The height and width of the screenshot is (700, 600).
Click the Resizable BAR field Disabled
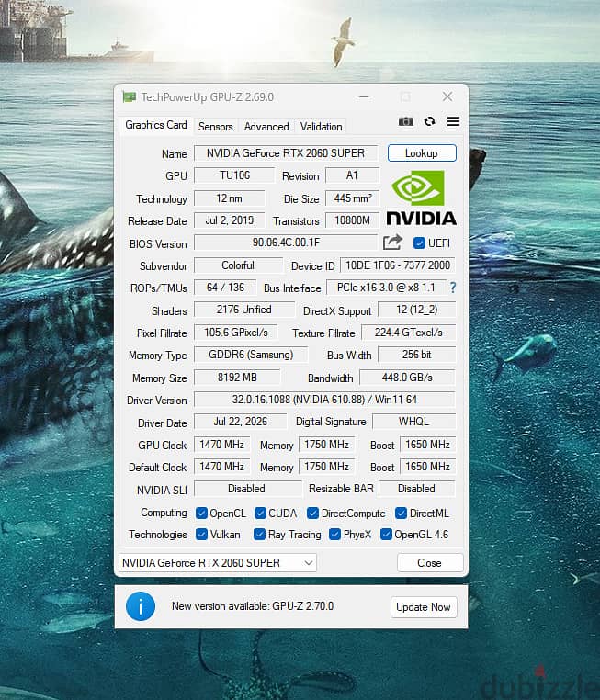point(417,489)
